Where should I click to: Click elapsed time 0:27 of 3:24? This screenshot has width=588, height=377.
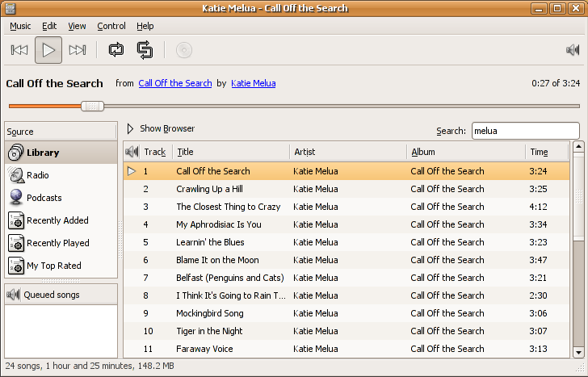point(556,83)
